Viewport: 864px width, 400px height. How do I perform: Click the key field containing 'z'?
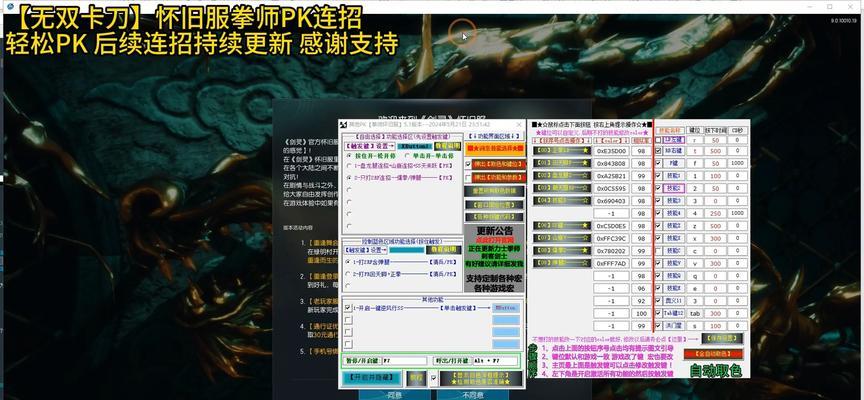[x=695, y=226]
